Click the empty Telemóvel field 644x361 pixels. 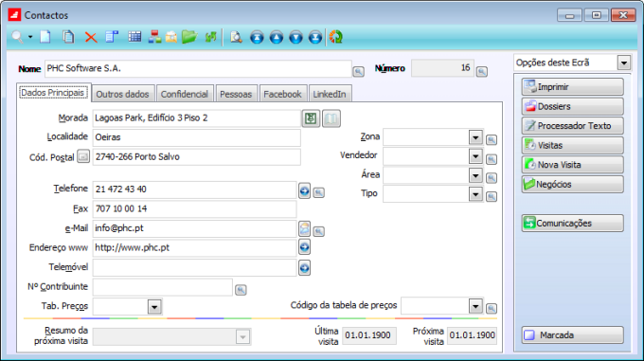click(194, 268)
